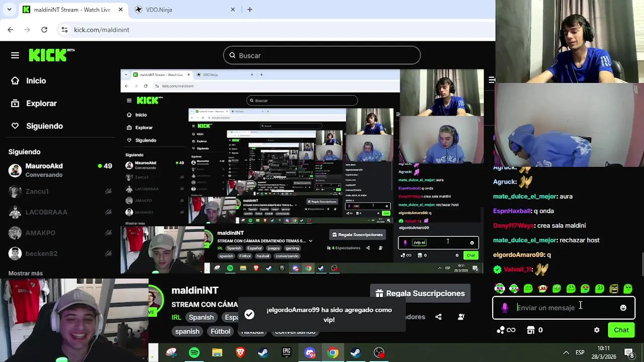Click the lowercase spanish tag
The image size is (644, 362).
(x=187, y=331)
